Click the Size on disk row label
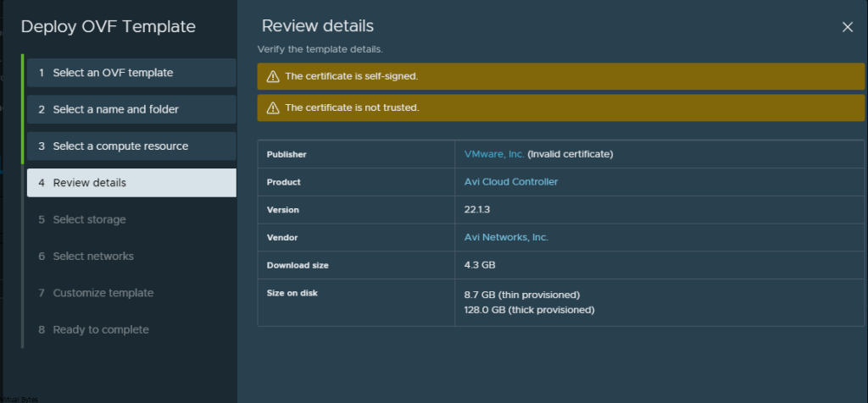The image size is (868, 403). click(292, 293)
